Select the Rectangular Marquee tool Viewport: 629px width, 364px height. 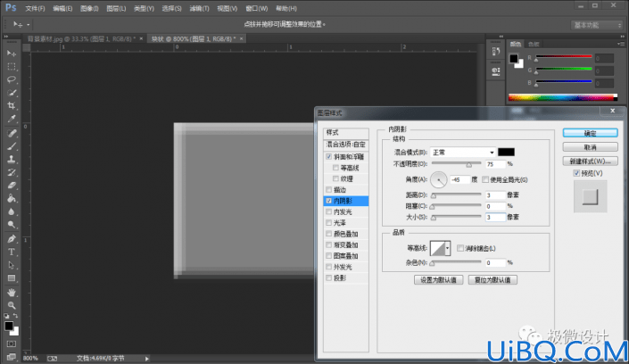point(12,67)
